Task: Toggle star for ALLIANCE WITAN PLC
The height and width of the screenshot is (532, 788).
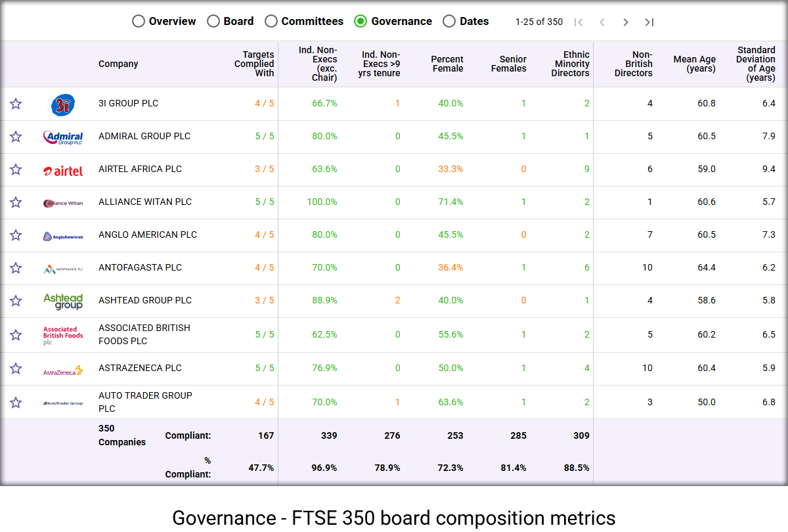Action: [x=16, y=202]
